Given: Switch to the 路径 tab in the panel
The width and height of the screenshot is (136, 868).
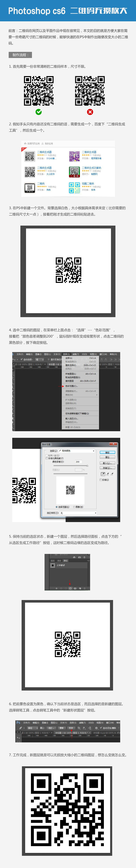Looking at the screenshot, I should pos(65,561).
